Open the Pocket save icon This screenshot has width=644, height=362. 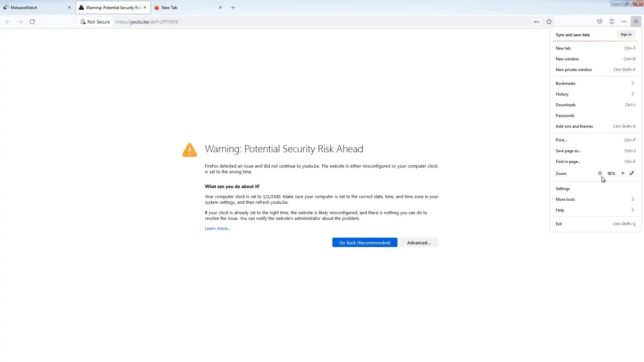[600, 22]
